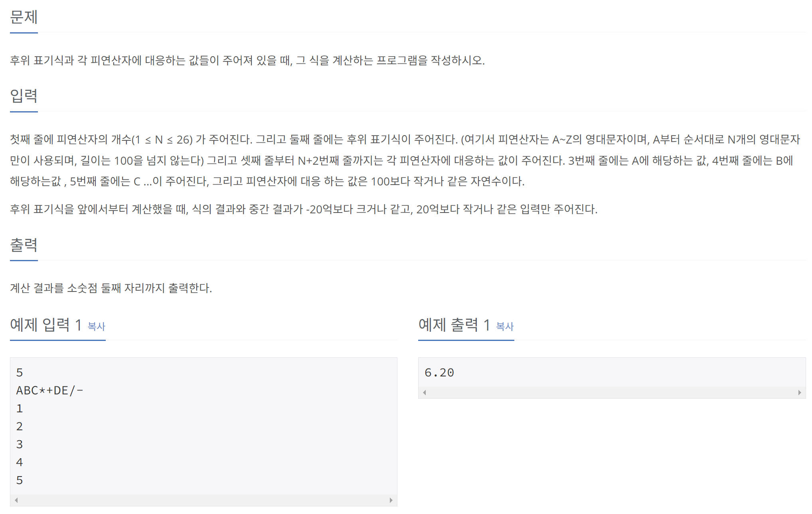Copy example input 1 via 복사 link
This screenshot has width=812, height=514.
point(96,326)
